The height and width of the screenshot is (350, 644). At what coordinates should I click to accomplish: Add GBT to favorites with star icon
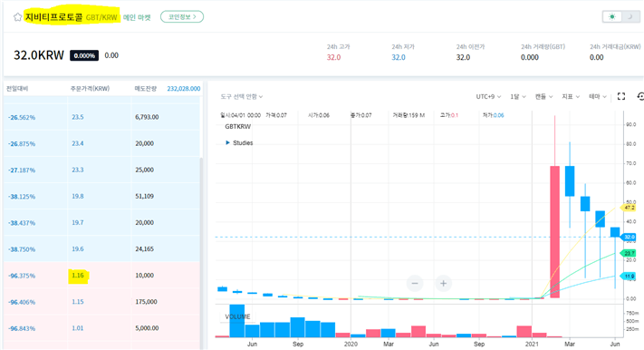tap(17, 17)
